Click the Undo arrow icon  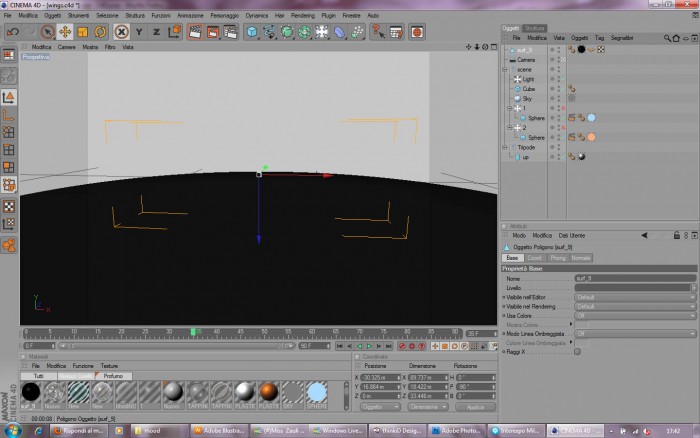coord(12,32)
